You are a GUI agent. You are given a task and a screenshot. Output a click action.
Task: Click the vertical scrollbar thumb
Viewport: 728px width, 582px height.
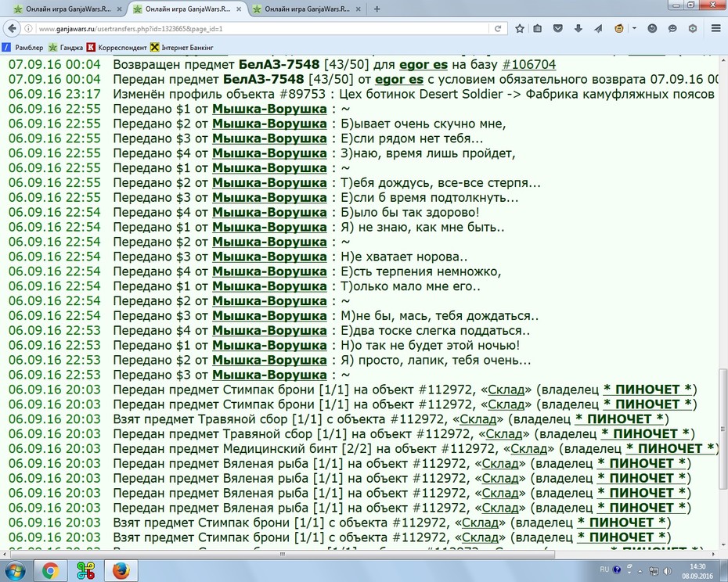pyautogui.click(x=723, y=428)
